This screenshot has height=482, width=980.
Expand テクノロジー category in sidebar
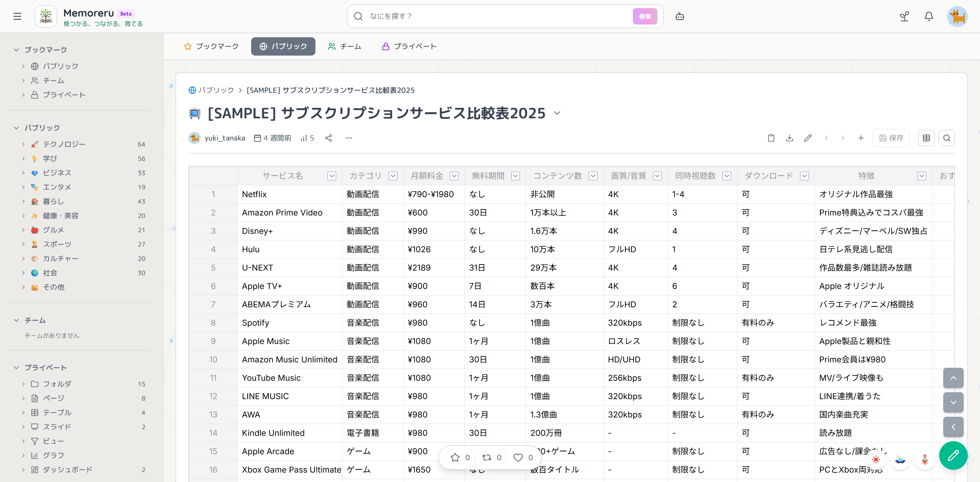[23, 144]
